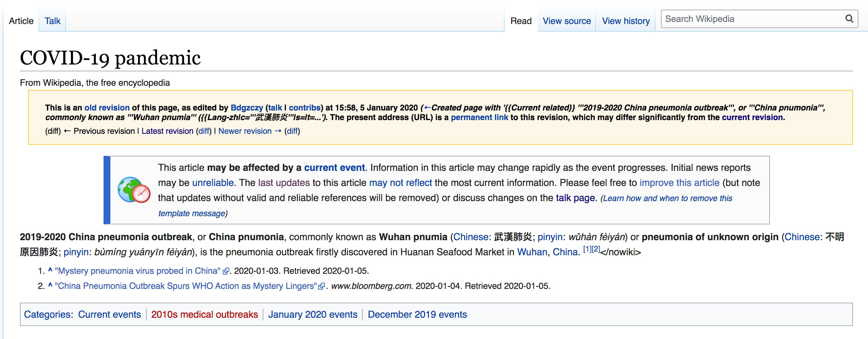Click the COVID-19 pandemic page heading

pyautogui.click(x=110, y=58)
